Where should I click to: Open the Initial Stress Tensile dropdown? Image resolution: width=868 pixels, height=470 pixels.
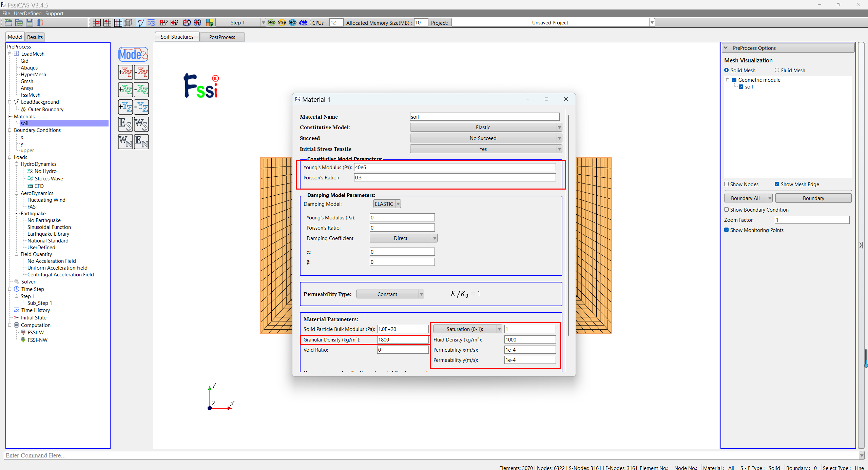click(x=486, y=149)
